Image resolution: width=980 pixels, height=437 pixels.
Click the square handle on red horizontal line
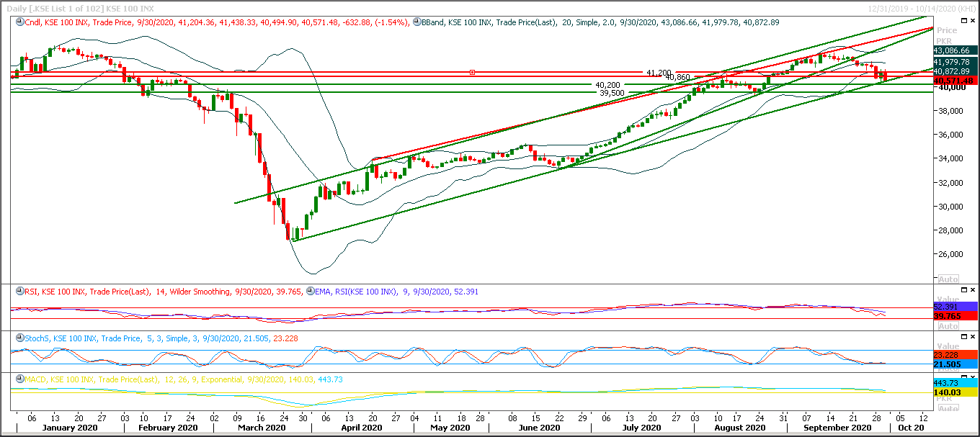coord(473,72)
